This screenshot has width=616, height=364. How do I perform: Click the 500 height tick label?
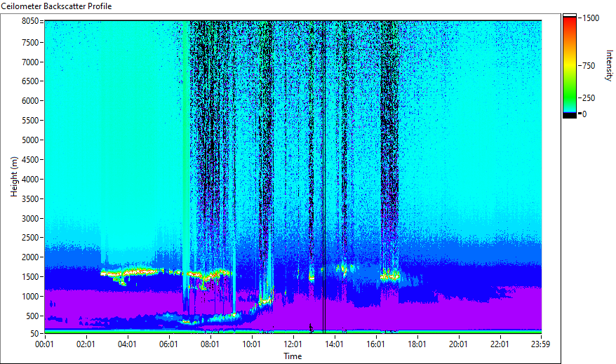32,316
